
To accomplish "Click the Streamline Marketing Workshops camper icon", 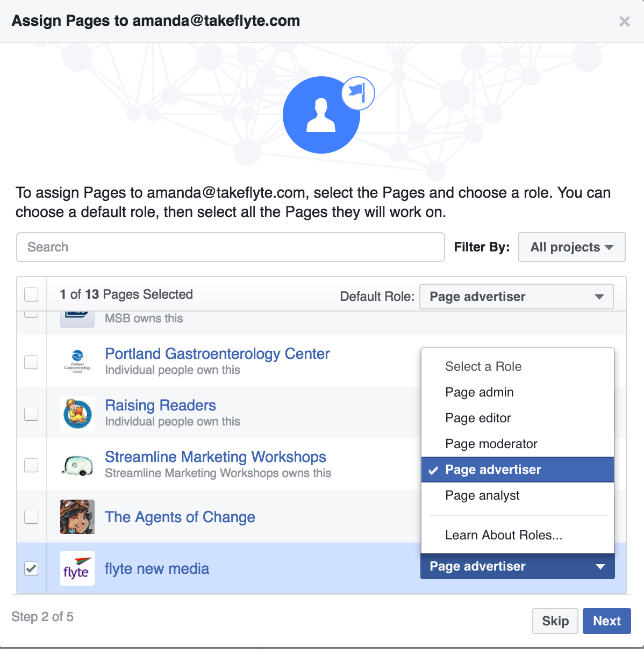I will (77, 465).
